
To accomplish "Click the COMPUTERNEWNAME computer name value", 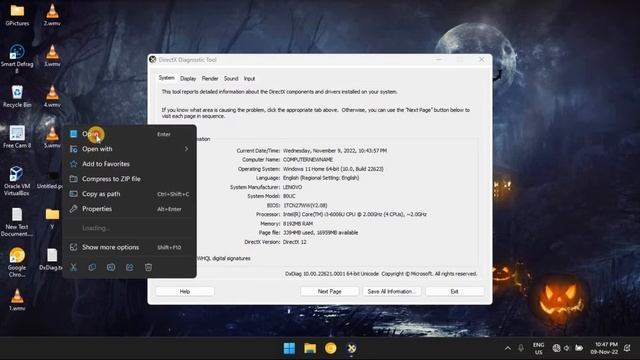I will tap(308, 160).
